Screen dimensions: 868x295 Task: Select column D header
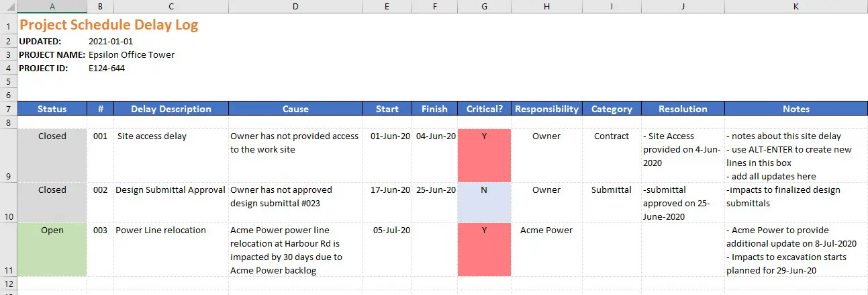click(x=295, y=6)
